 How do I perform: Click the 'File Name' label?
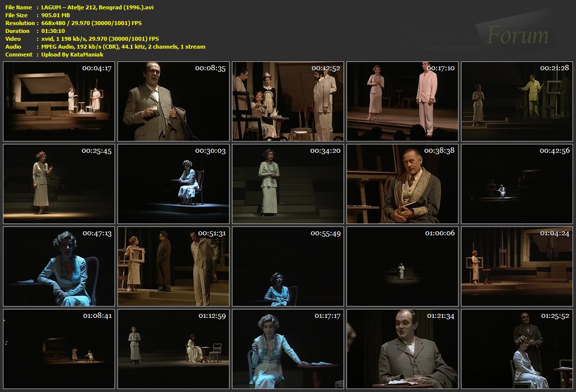19,7
